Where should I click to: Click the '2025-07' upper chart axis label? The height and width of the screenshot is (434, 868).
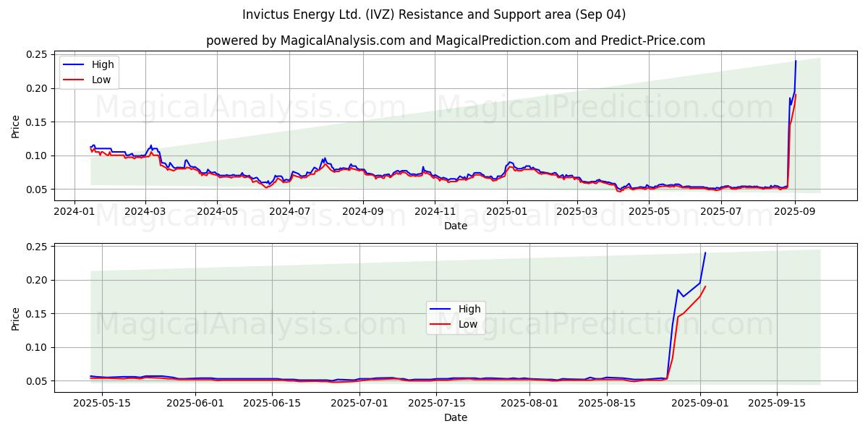pyautogui.click(x=723, y=211)
